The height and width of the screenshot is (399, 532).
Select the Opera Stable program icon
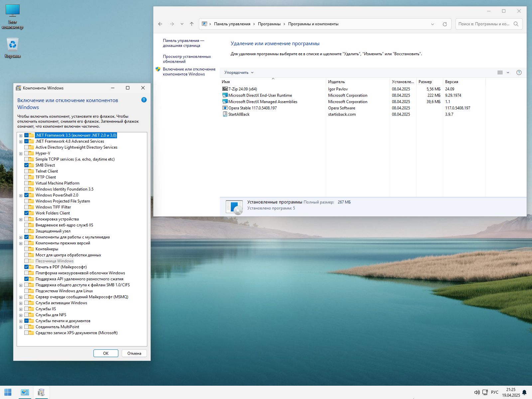tap(225, 108)
